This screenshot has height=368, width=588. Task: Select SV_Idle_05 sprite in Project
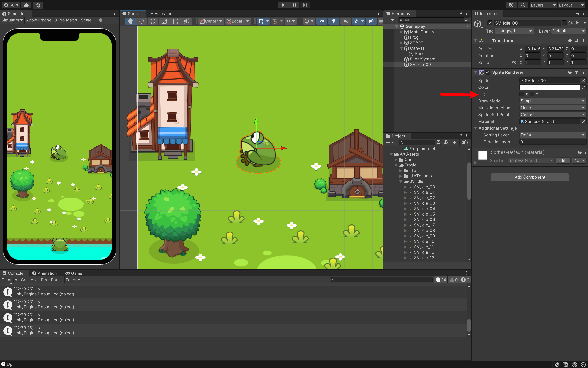click(424, 214)
